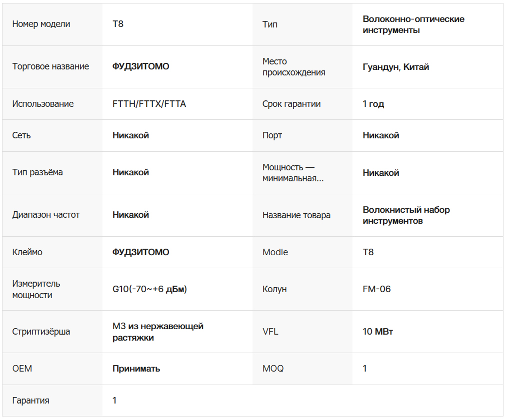Select the "FTTH/FTTX/FTTA" usage value
Image resolution: width=506 pixels, height=420 pixels.
(149, 104)
